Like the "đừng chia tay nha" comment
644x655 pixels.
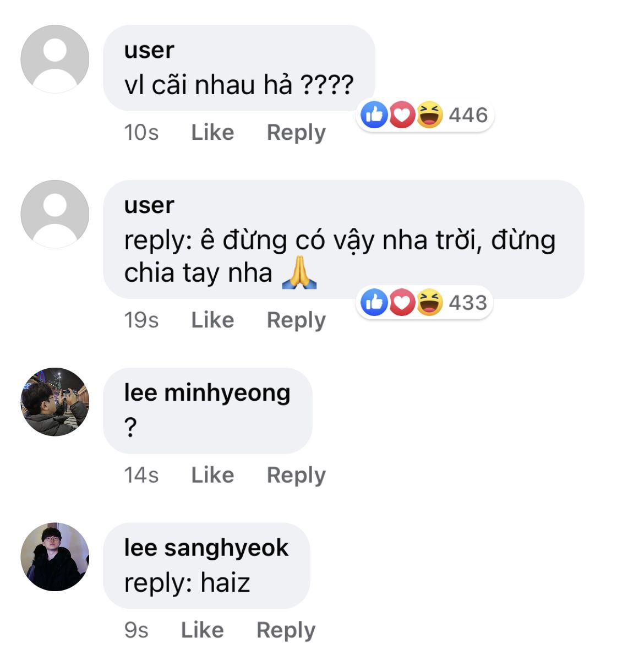pos(212,320)
